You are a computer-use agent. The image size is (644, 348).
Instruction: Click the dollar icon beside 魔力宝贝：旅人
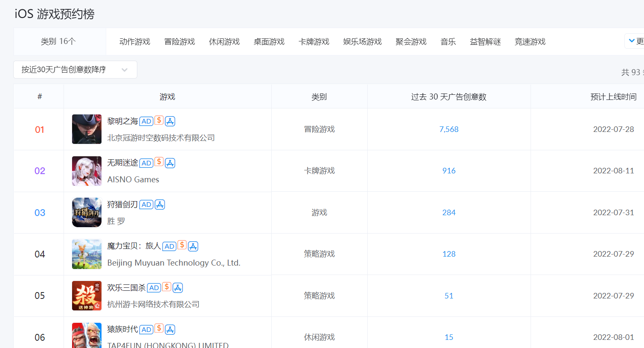coord(182,245)
